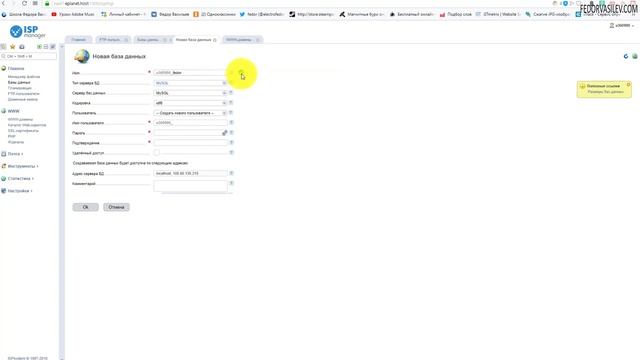Collapse the Главная sidebar section
The width and height of the screenshot is (640, 360).
(16, 69)
